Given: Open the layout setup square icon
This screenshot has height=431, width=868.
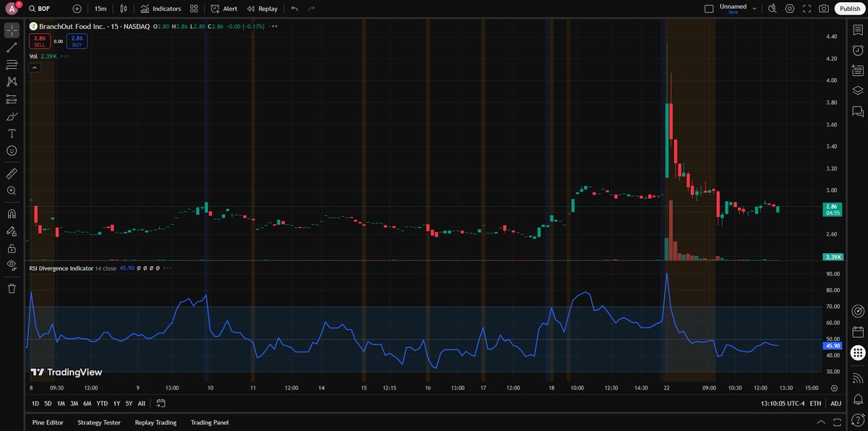Looking at the screenshot, I should [x=709, y=9].
